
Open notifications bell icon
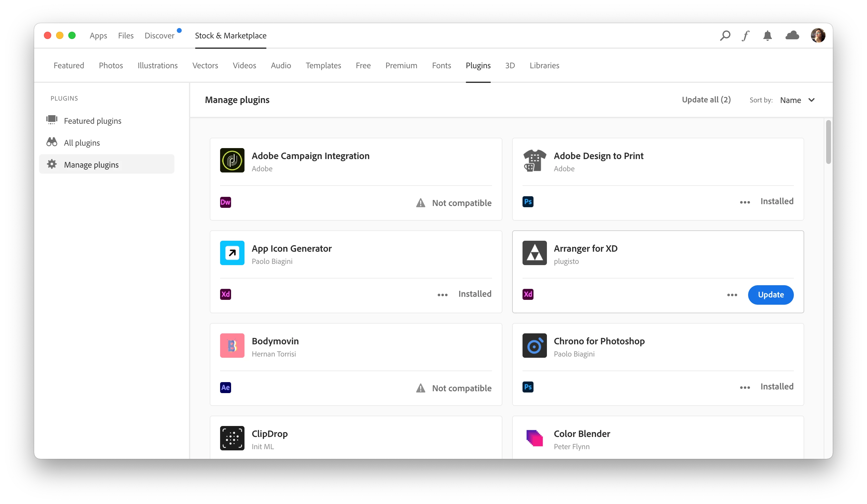[x=767, y=36]
